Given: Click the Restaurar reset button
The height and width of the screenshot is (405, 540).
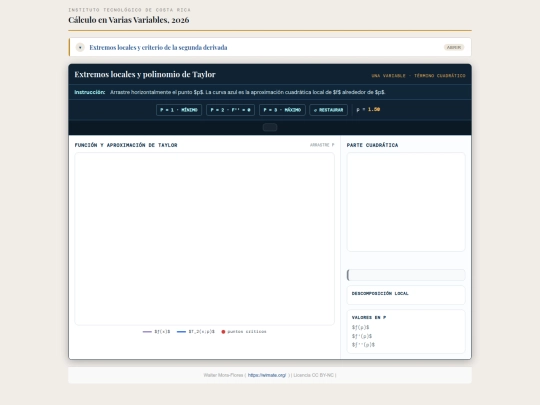Looking at the screenshot, I should (328, 110).
